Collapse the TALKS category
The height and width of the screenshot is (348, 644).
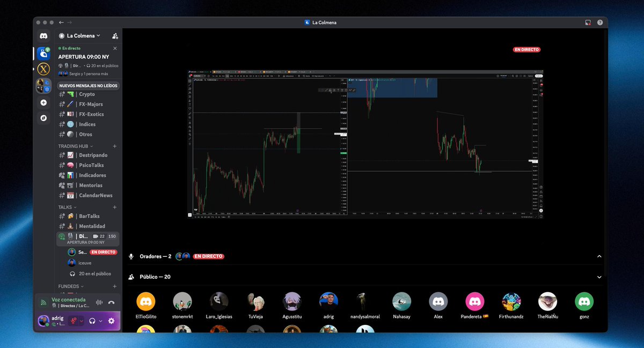tap(67, 207)
